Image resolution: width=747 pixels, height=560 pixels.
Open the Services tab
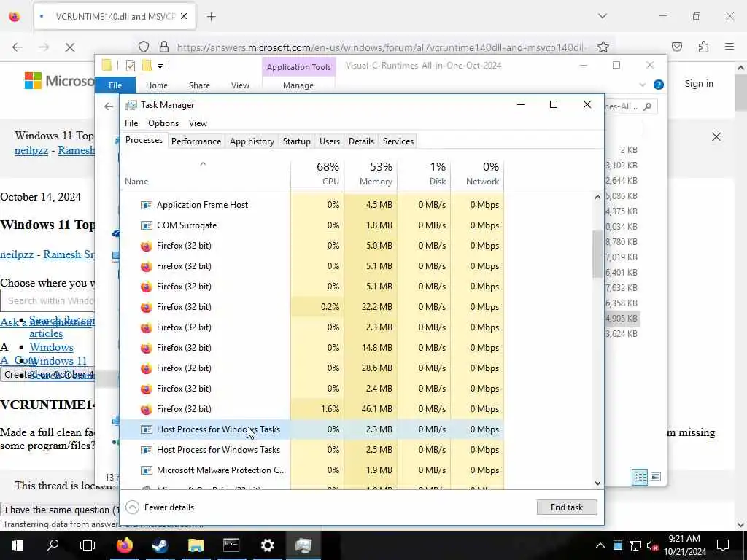pos(398,141)
